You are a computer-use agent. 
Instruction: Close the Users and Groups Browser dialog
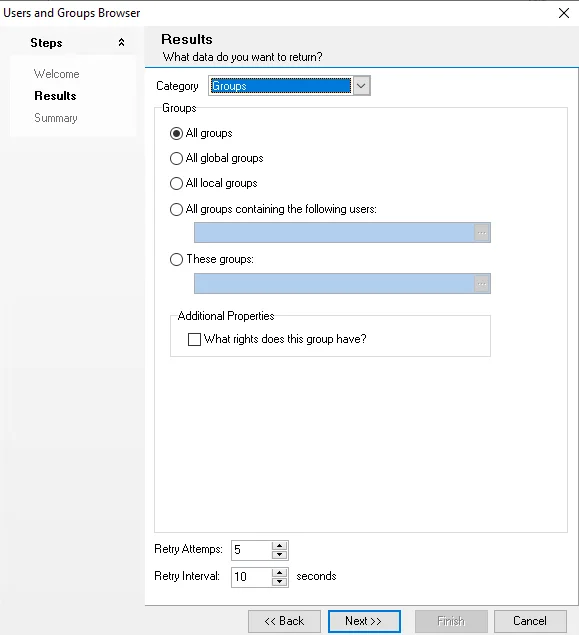[564, 13]
